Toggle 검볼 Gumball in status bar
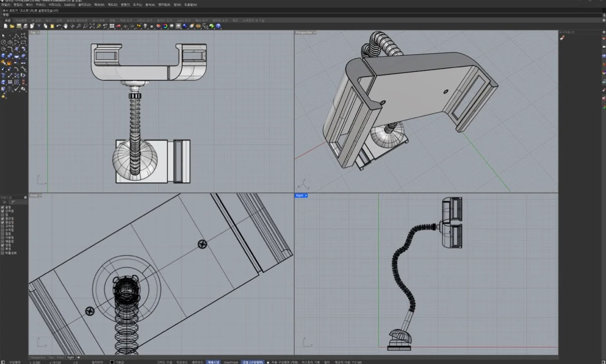The height and width of the screenshot is (364, 606). (x=253, y=362)
